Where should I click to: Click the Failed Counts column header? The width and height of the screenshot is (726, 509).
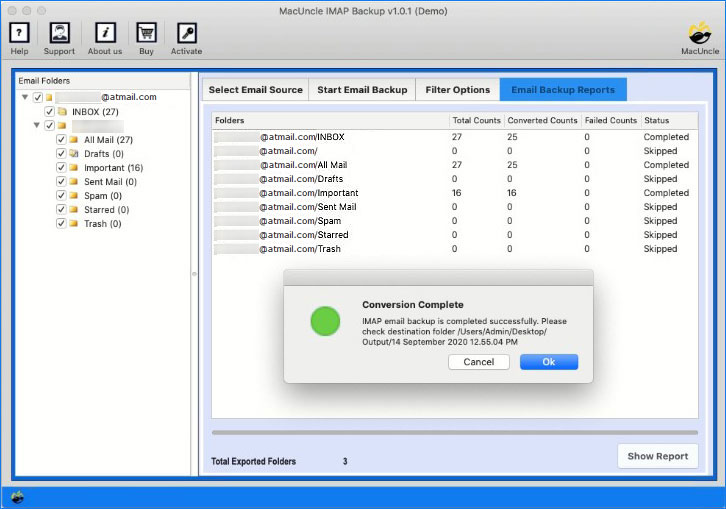pos(611,120)
